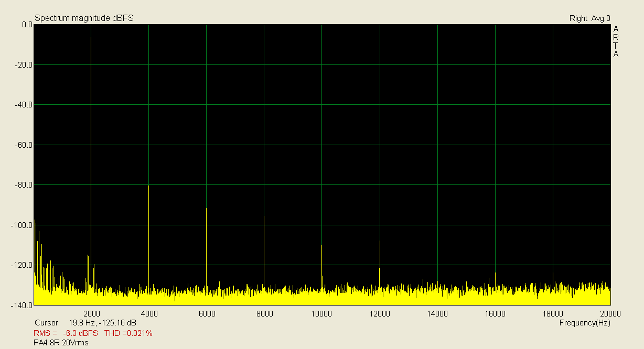Click the 'Spectrum magnitude dBFS' title text
Viewport: 644px width, 349px height.
[x=84, y=18]
